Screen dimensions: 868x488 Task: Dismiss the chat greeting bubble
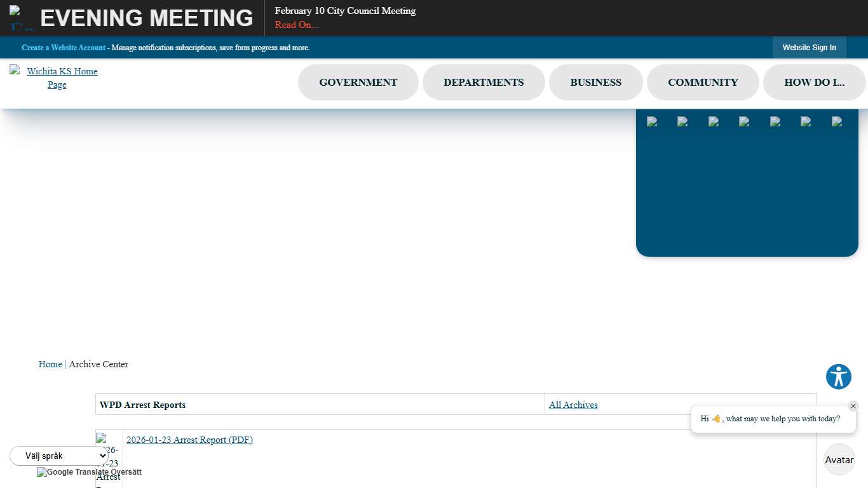coord(853,406)
